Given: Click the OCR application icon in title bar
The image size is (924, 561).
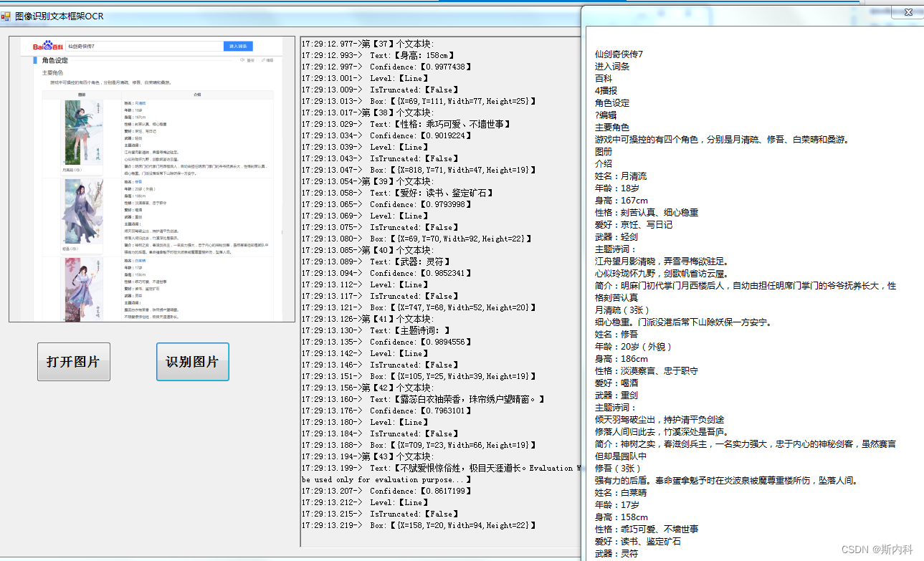Looking at the screenshot, I should click(x=6, y=15).
